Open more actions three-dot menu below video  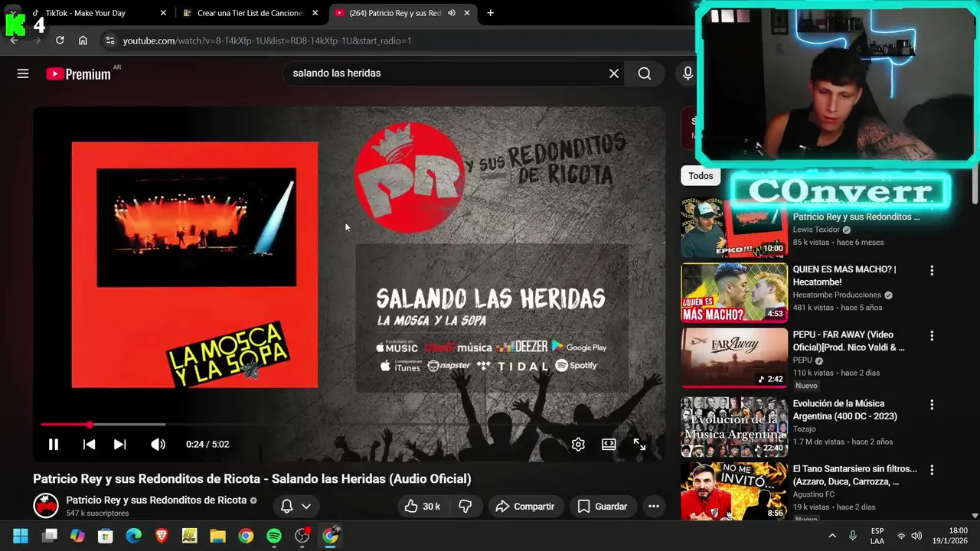tap(653, 506)
